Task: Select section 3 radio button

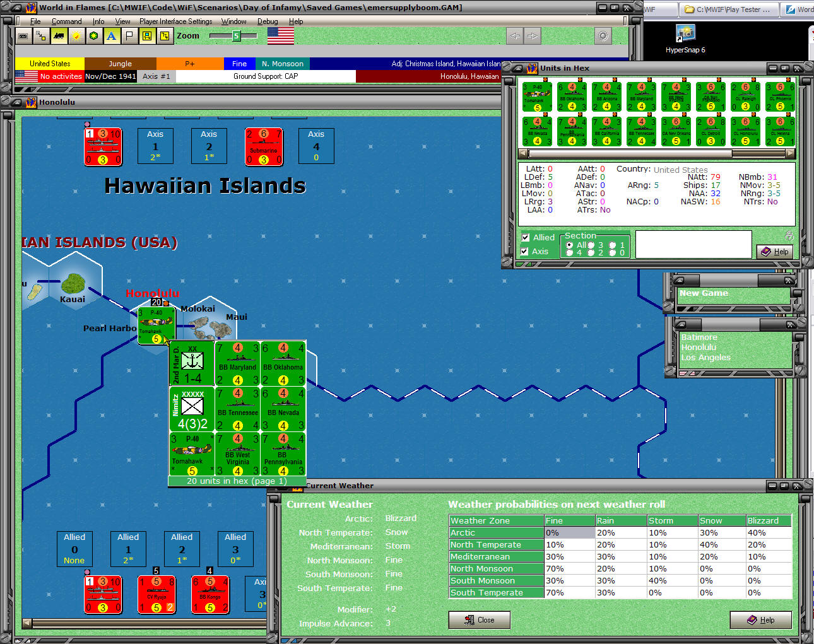Action: pos(591,245)
